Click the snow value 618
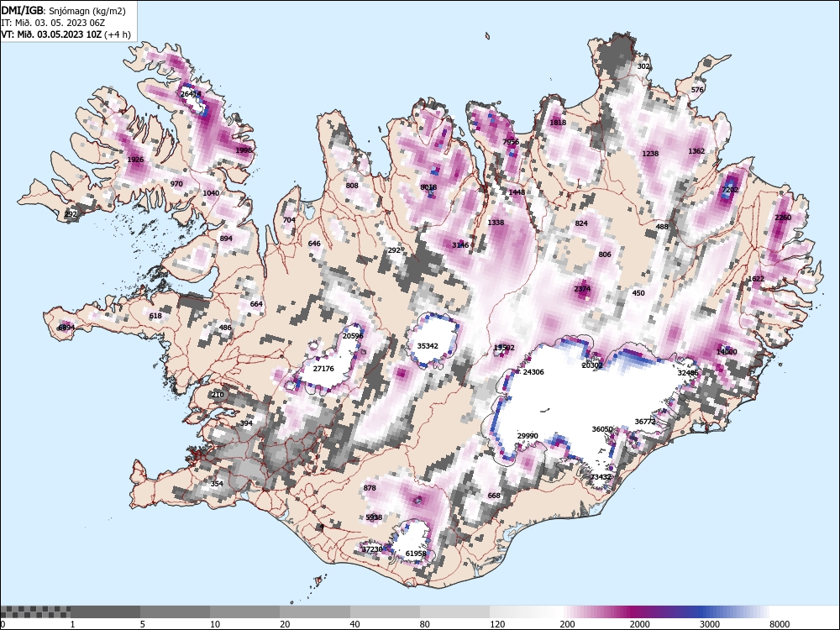The width and height of the screenshot is (840, 630). pyautogui.click(x=155, y=316)
